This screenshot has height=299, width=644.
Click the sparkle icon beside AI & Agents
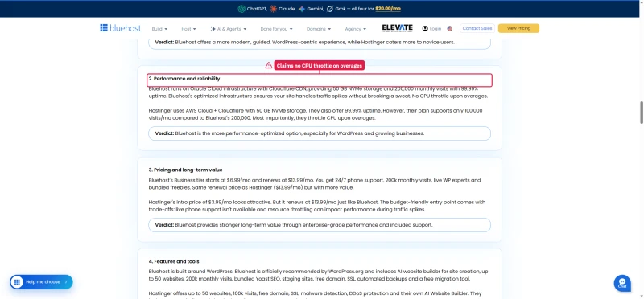click(x=213, y=29)
